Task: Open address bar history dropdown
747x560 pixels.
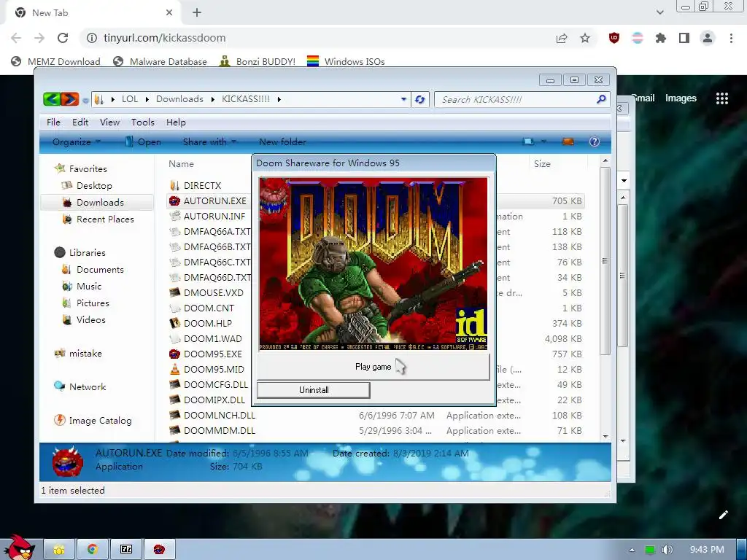Action: (403, 99)
